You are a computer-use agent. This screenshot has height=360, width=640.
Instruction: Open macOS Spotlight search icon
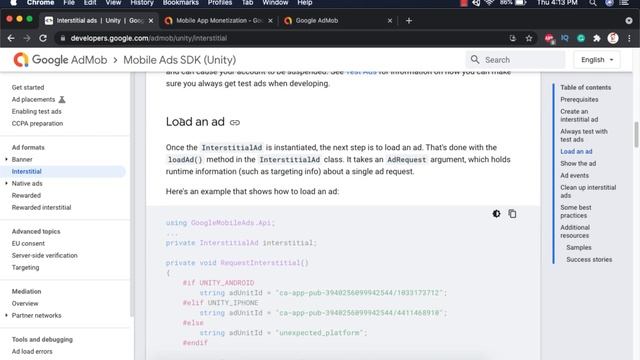(593, 3)
